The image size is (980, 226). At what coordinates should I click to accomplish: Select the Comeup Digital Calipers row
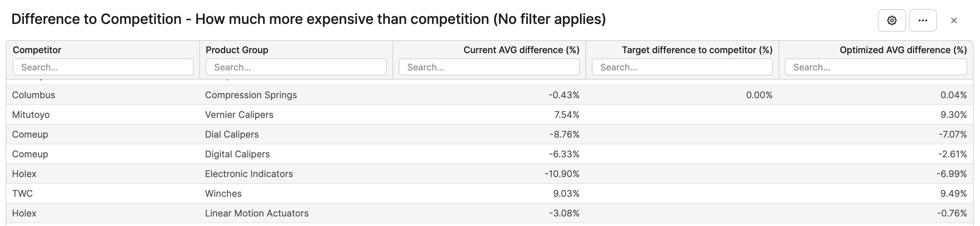tap(490, 154)
